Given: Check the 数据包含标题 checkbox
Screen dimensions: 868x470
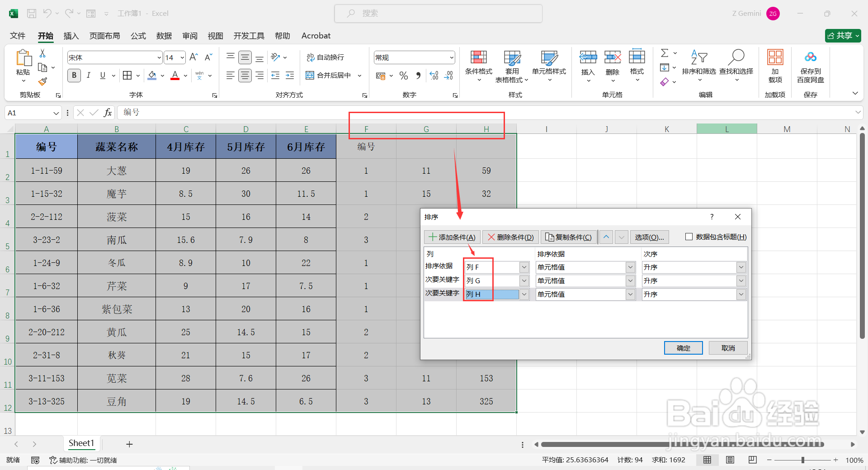Looking at the screenshot, I should pos(689,237).
